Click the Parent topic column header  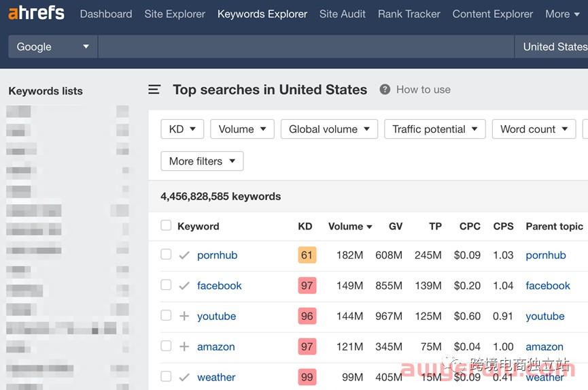click(554, 227)
